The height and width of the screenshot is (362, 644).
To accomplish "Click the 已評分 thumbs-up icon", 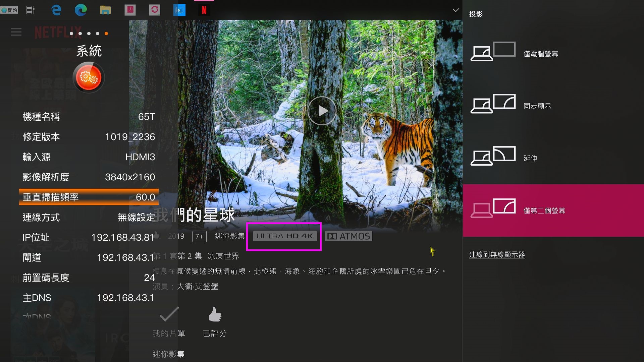I will point(215,314).
